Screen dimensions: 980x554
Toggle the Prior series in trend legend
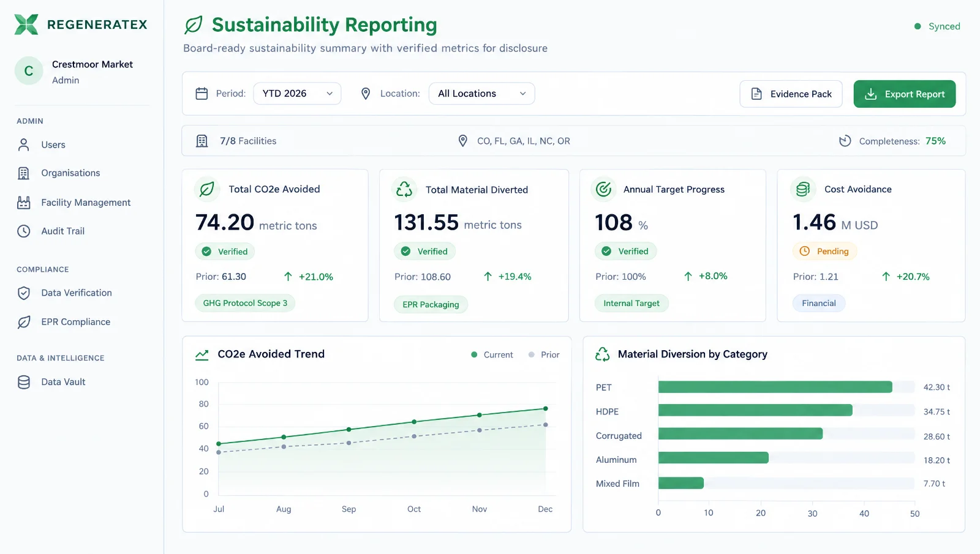(544, 355)
